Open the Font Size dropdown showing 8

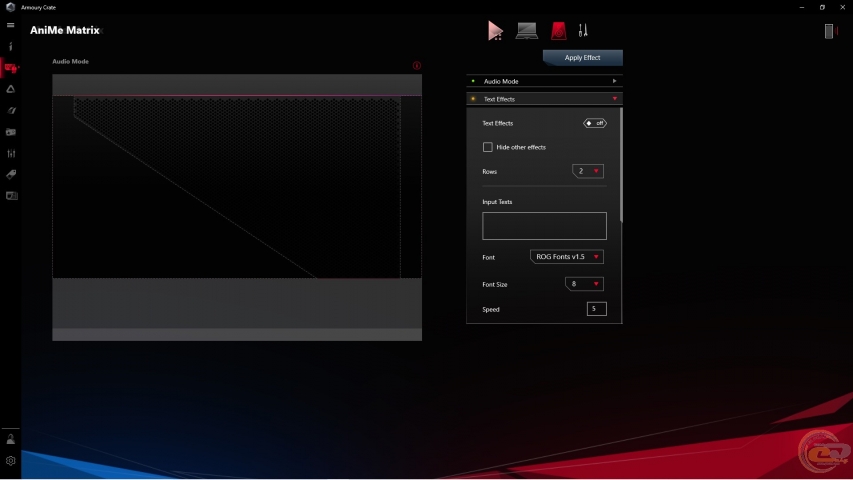click(x=584, y=284)
